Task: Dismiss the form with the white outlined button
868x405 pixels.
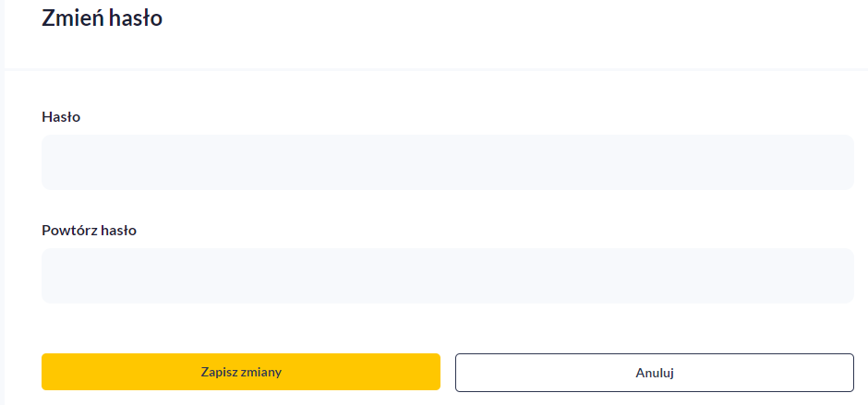Action: (654, 373)
